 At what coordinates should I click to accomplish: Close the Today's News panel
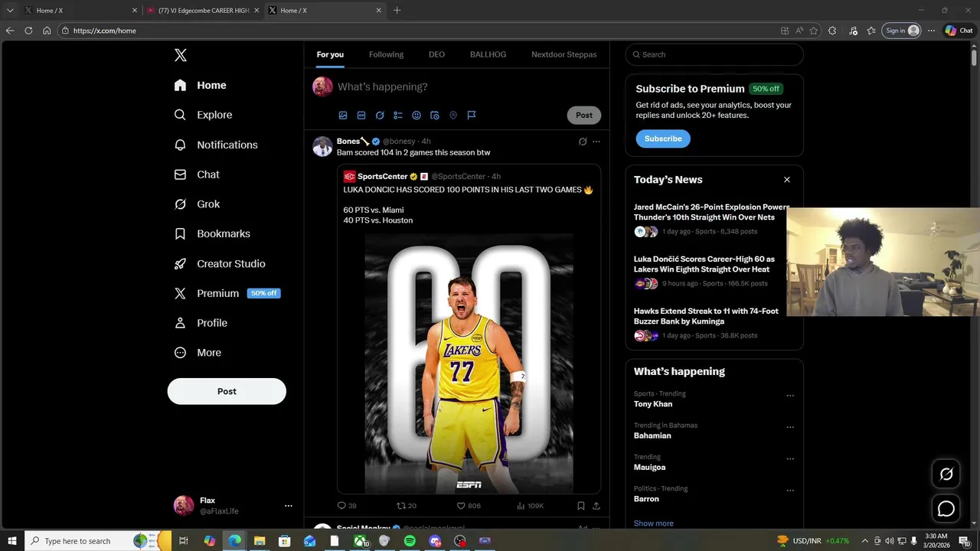pyautogui.click(x=787, y=180)
